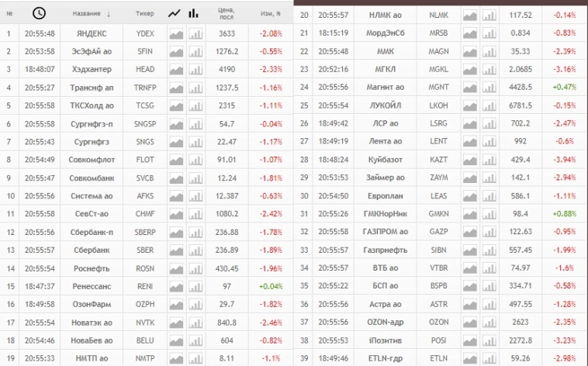Open the bar chart for ЯНДЕКС
This screenshot has width=588, height=366.
pyautogui.click(x=195, y=34)
